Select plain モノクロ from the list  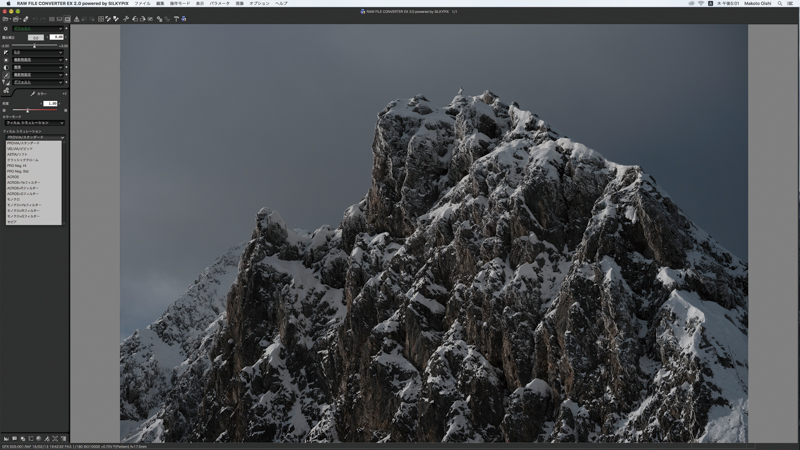(34, 199)
